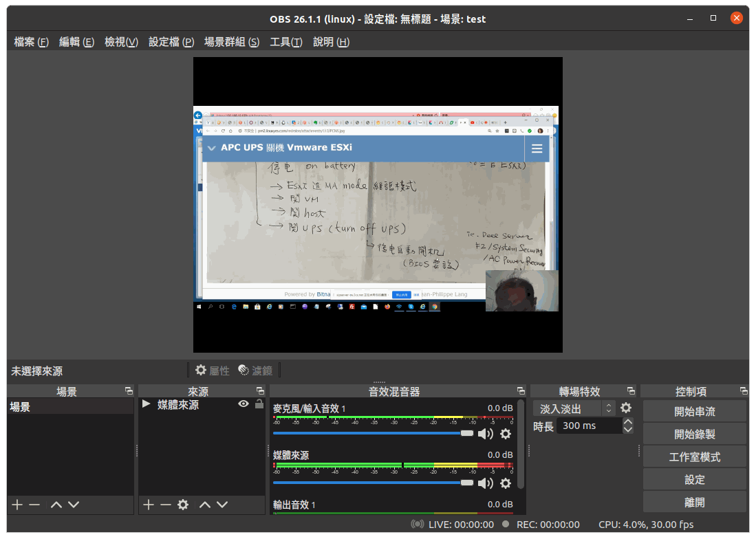This screenshot has height=539, width=756.
Task: Click the 輸出音效 1 mixer label
Action: click(x=294, y=505)
